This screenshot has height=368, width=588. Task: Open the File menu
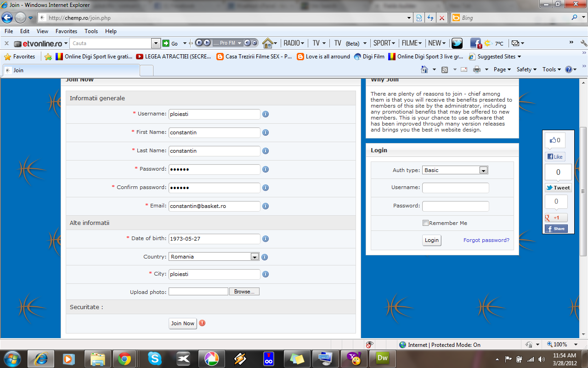pos(9,31)
